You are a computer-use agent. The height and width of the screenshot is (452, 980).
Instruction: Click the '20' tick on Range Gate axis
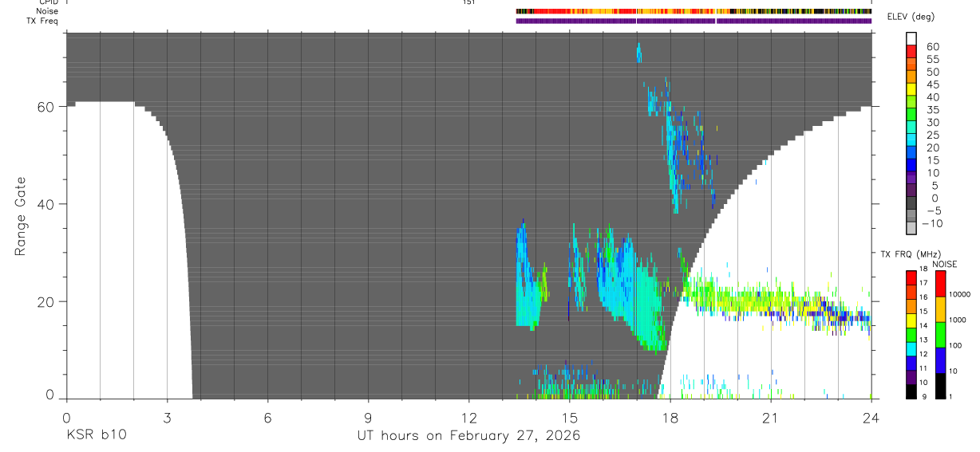tap(47, 302)
